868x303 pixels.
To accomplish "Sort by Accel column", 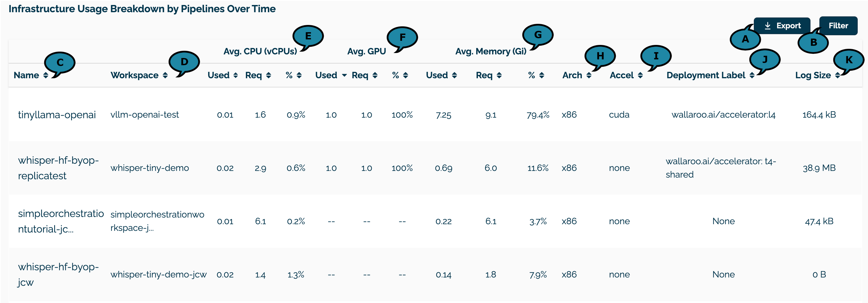I will pyautogui.click(x=640, y=75).
